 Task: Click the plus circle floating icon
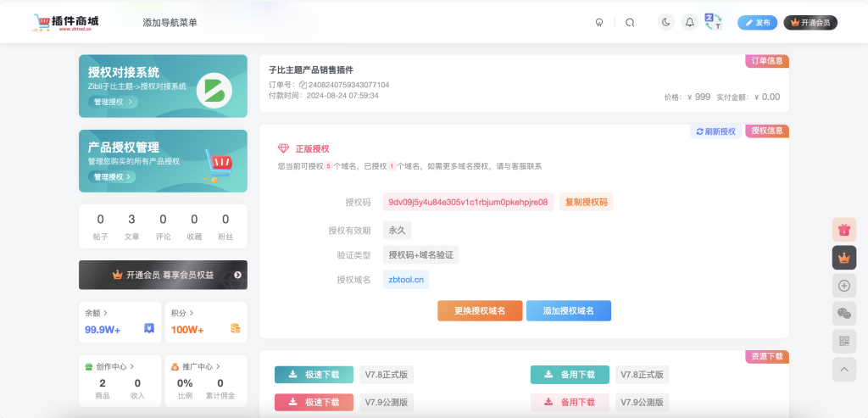[x=844, y=286]
